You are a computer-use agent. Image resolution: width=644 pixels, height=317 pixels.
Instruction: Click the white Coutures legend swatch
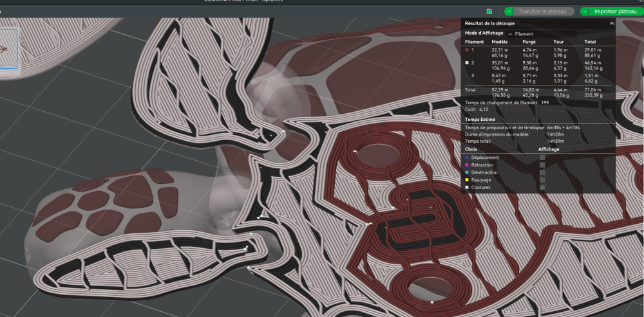[466, 187]
